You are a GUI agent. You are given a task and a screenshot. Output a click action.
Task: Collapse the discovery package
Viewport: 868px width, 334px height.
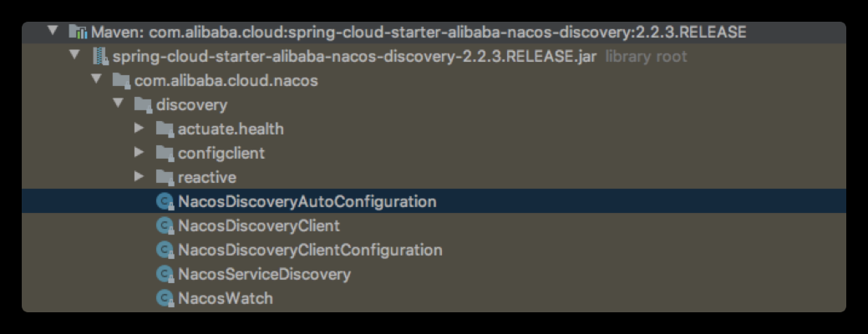(x=118, y=105)
